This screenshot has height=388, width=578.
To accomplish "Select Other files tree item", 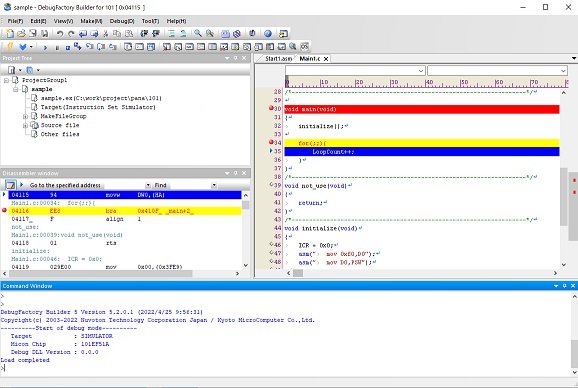I will [60, 134].
